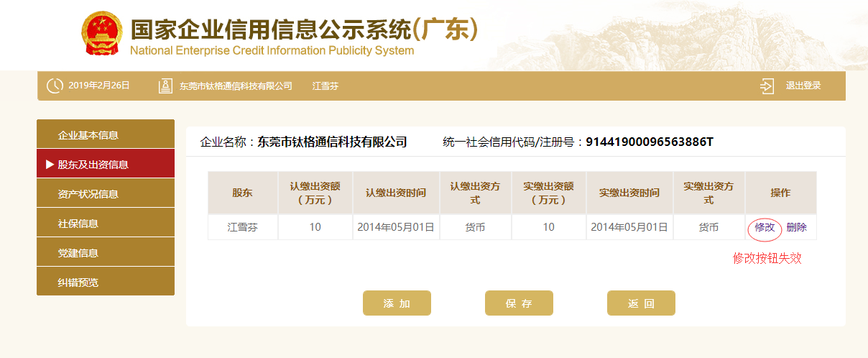Click 认缴出资时间 column header
Screen dimensions: 868x358
tap(396, 193)
